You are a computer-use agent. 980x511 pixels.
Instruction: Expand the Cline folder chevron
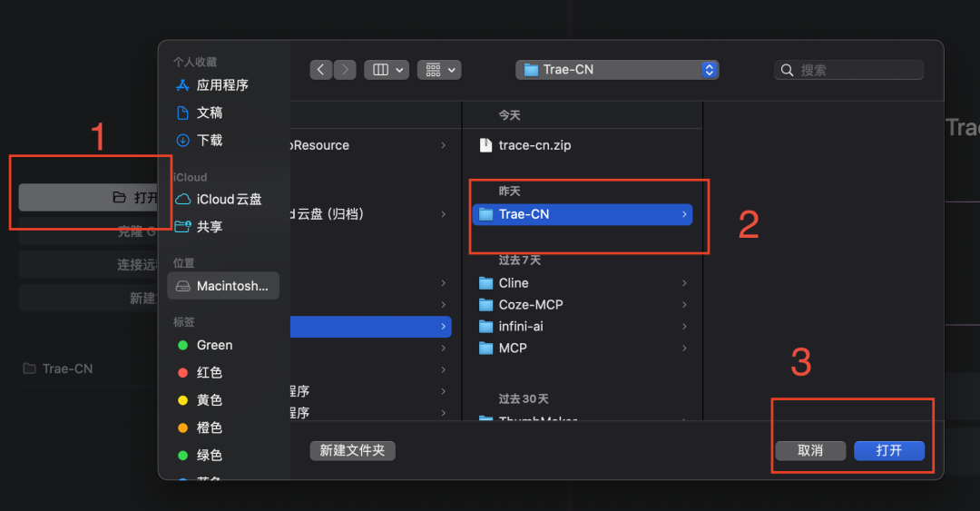[x=684, y=283]
